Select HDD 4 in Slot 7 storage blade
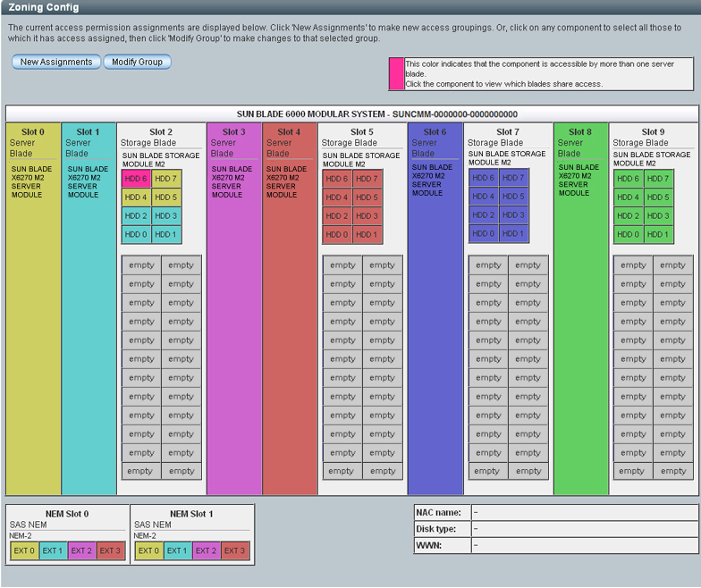The image size is (701, 588). point(484,197)
